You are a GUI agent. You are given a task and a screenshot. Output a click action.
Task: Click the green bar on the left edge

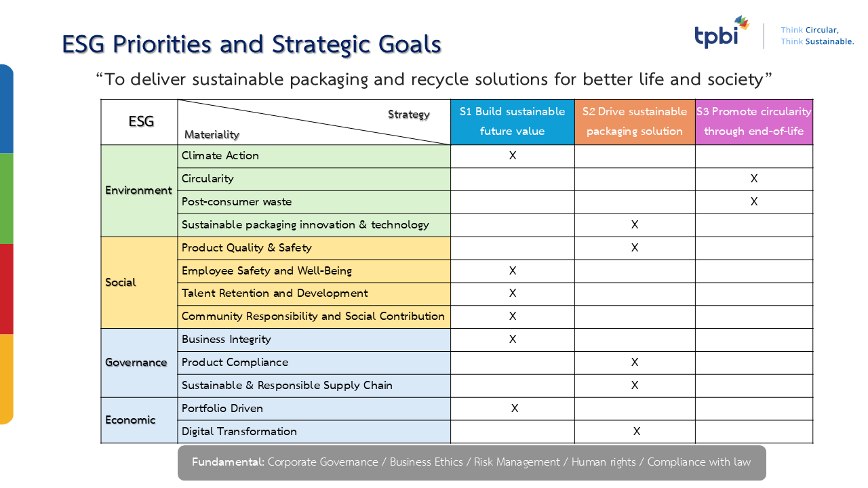(6, 198)
